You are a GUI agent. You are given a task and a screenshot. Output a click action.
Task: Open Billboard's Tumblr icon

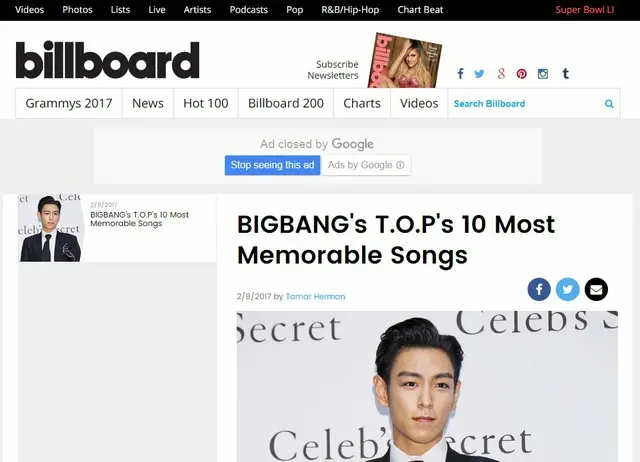click(x=566, y=73)
